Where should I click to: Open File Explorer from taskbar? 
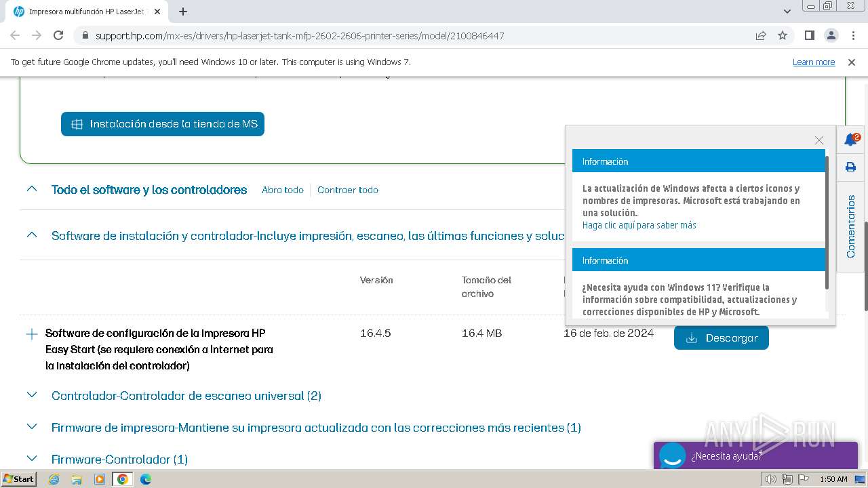[77, 479]
